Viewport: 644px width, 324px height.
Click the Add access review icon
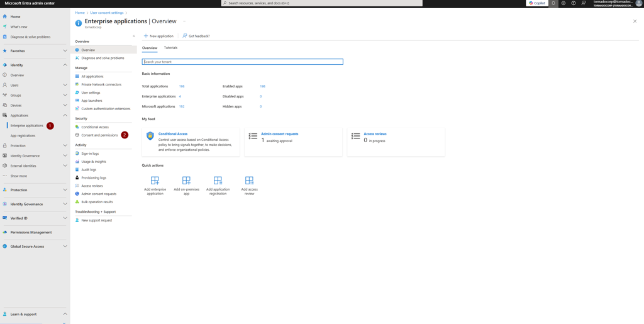pos(249,181)
